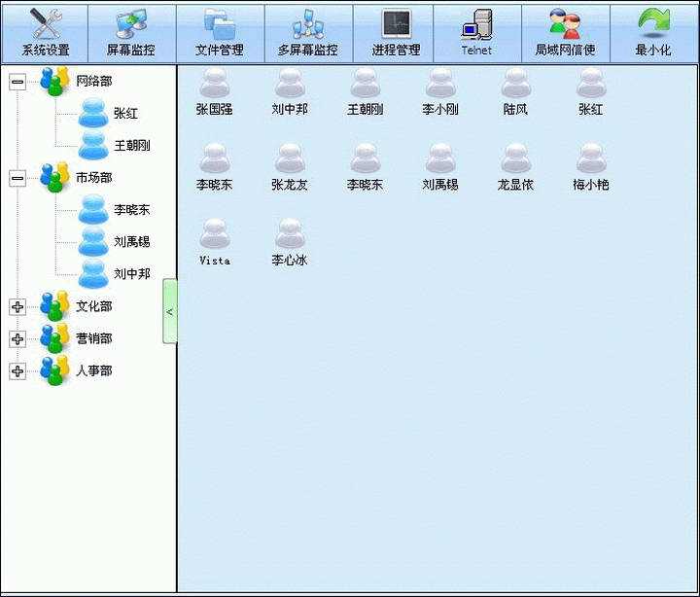This screenshot has width=700, height=597.
Task: Collapse the 市场部 department node
Action: (x=17, y=178)
